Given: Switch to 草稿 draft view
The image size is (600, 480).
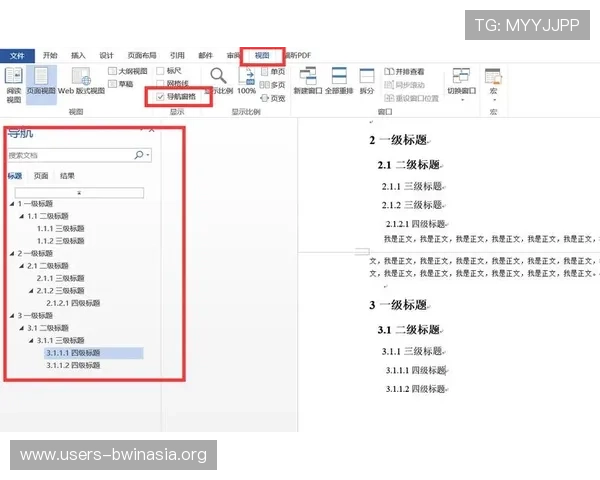Looking at the screenshot, I should point(121,84).
